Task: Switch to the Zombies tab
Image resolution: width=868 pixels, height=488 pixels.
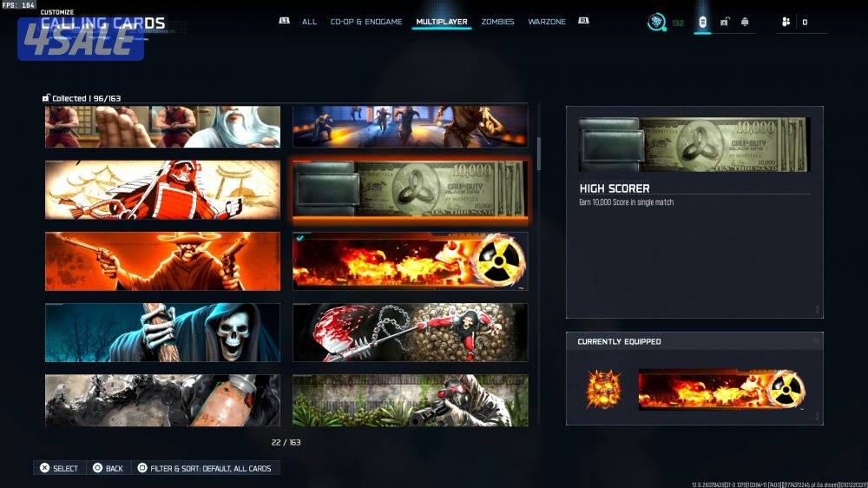Action: [x=497, y=22]
